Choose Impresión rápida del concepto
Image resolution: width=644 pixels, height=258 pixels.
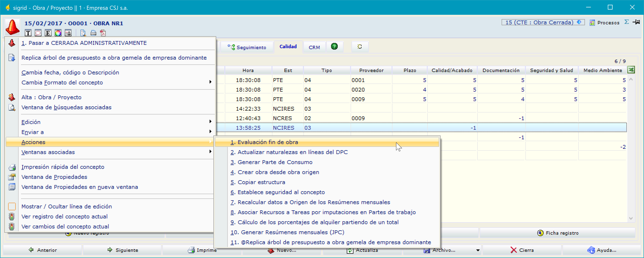(110, 167)
